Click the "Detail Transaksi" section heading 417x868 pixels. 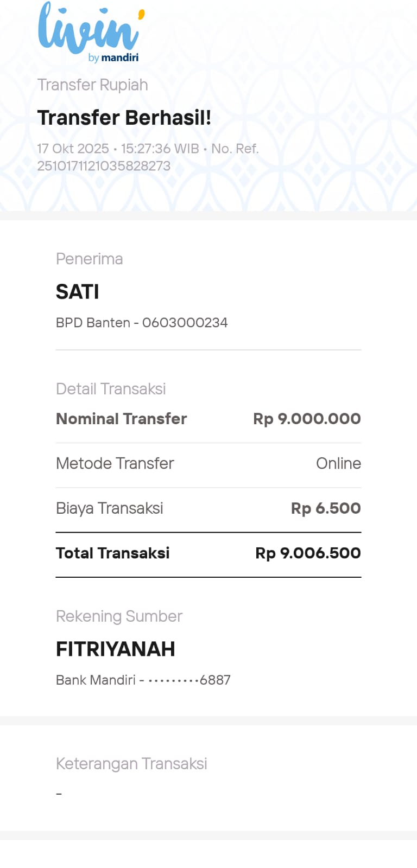(x=111, y=389)
